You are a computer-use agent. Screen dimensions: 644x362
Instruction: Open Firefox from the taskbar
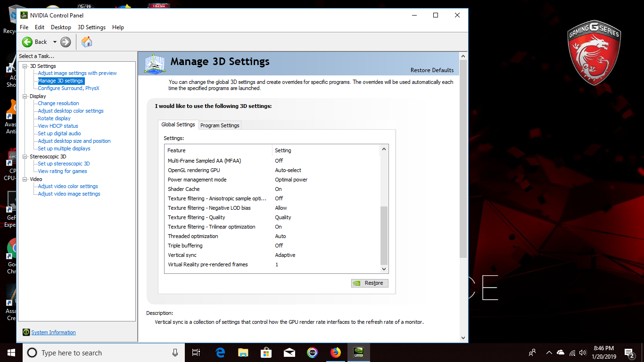click(336, 353)
